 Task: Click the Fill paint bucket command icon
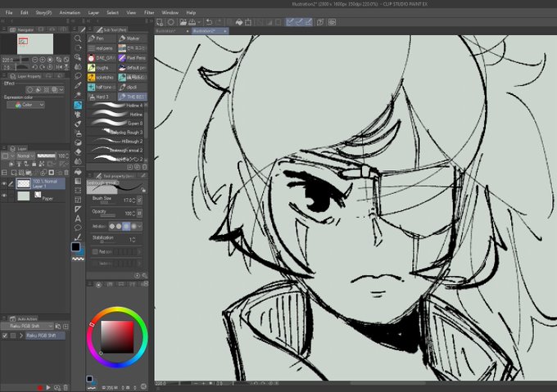239,22
